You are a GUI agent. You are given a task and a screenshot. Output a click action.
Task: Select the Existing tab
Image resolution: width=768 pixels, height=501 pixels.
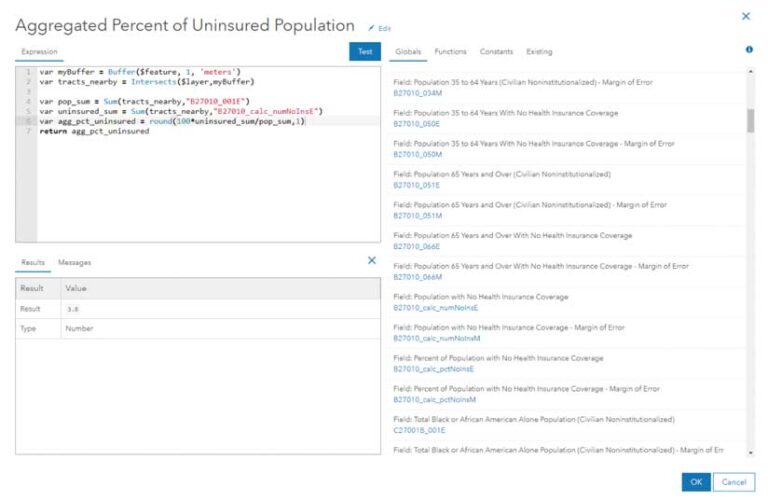(539, 51)
